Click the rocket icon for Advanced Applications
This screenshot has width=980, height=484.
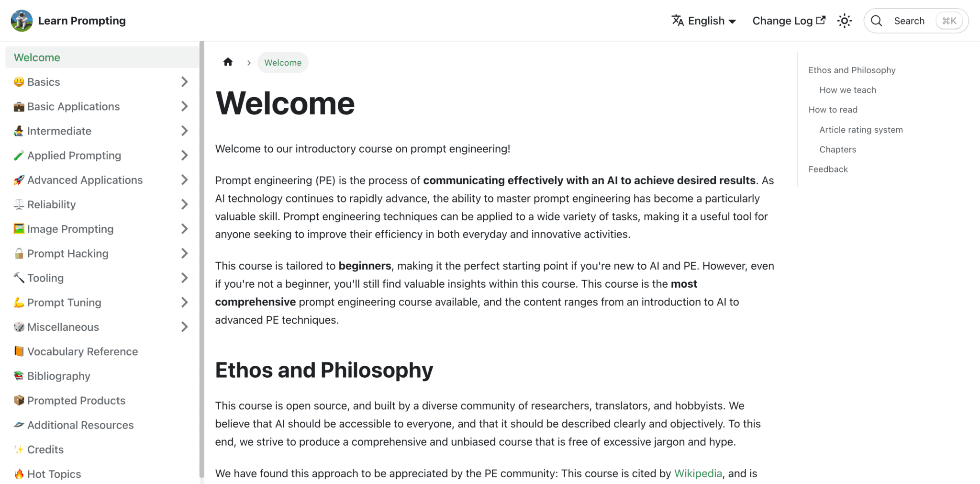click(19, 180)
